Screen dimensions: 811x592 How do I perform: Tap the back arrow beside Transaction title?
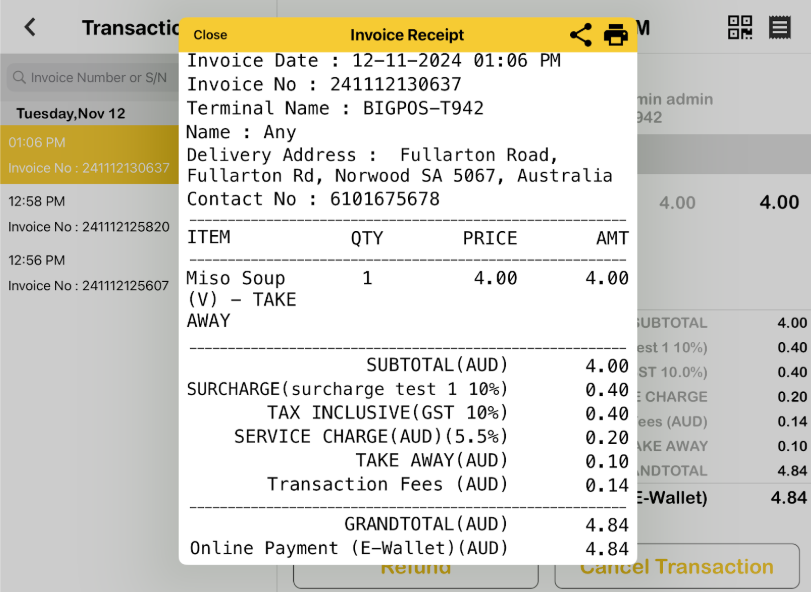click(30, 27)
